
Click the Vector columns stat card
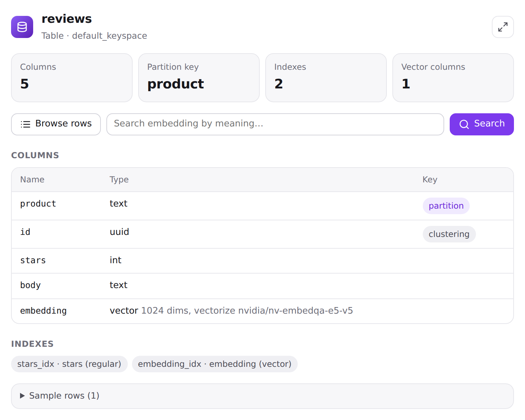pyautogui.click(x=453, y=78)
